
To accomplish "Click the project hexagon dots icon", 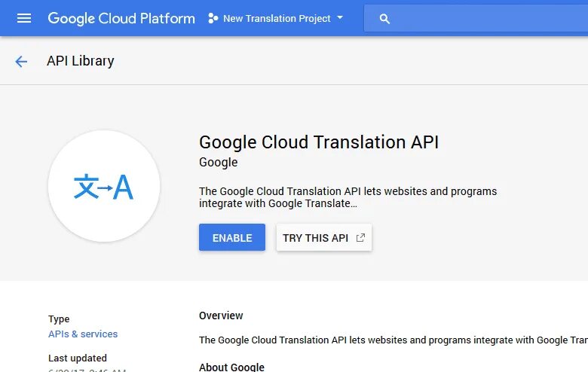I will click(213, 18).
